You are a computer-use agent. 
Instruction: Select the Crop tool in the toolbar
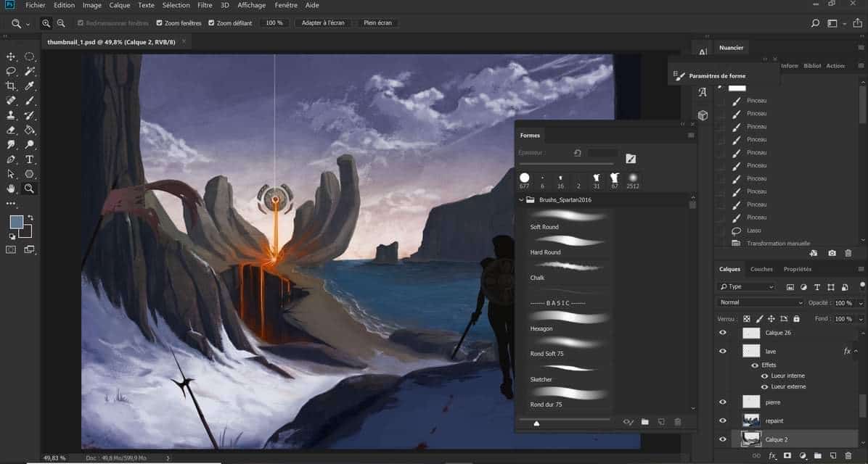(x=11, y=86)
